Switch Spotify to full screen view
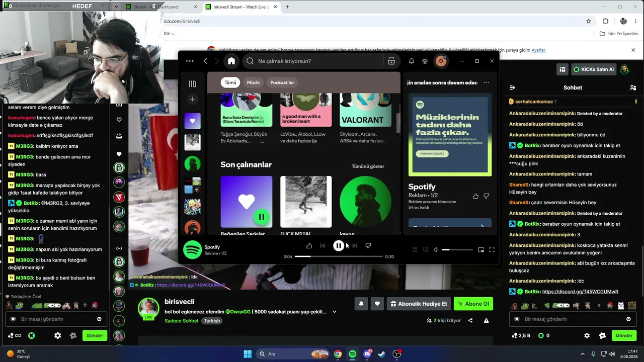The image size is (644, 362). [492, 250]
